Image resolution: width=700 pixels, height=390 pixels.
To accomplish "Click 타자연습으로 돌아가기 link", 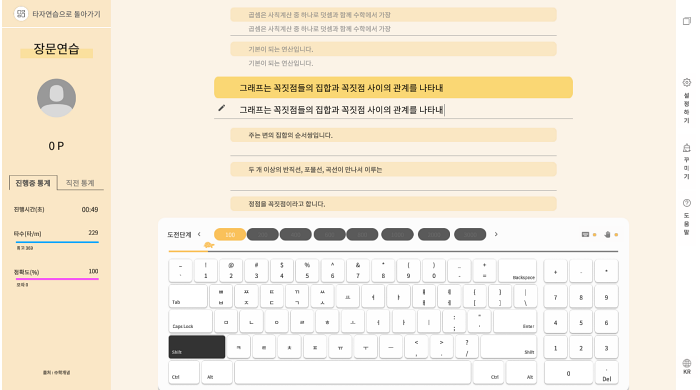I will (x=66, y=14).
